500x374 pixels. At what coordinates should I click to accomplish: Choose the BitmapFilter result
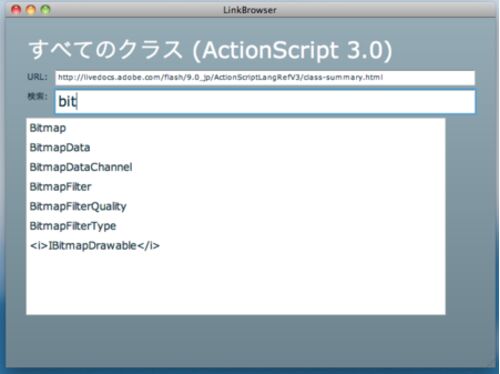pos(236,187)
